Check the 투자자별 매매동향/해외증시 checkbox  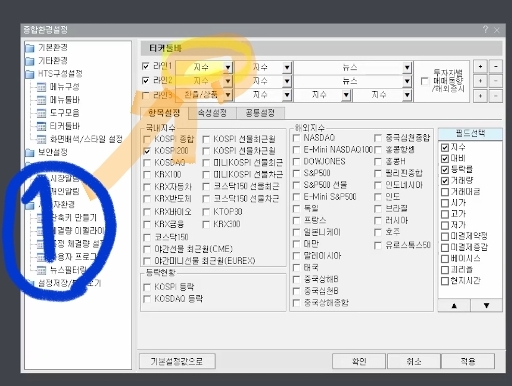pyautogui.click(x=425, y=81)
